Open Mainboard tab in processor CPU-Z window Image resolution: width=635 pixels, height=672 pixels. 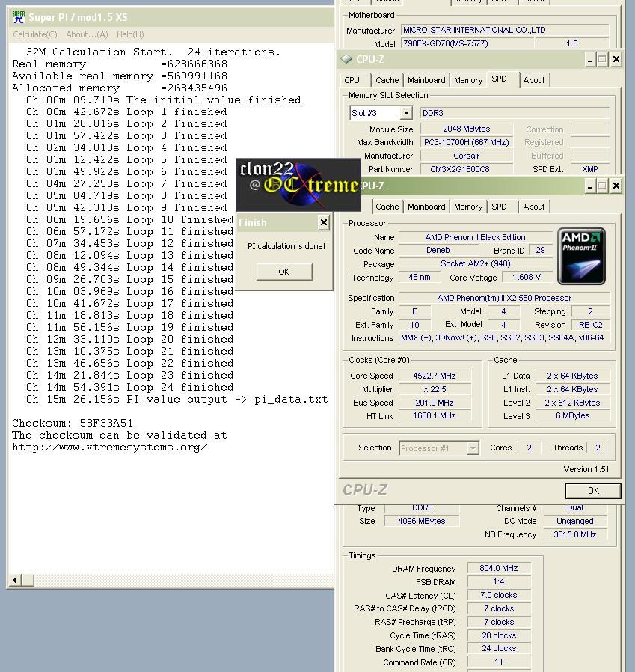(x=426, y=207)
